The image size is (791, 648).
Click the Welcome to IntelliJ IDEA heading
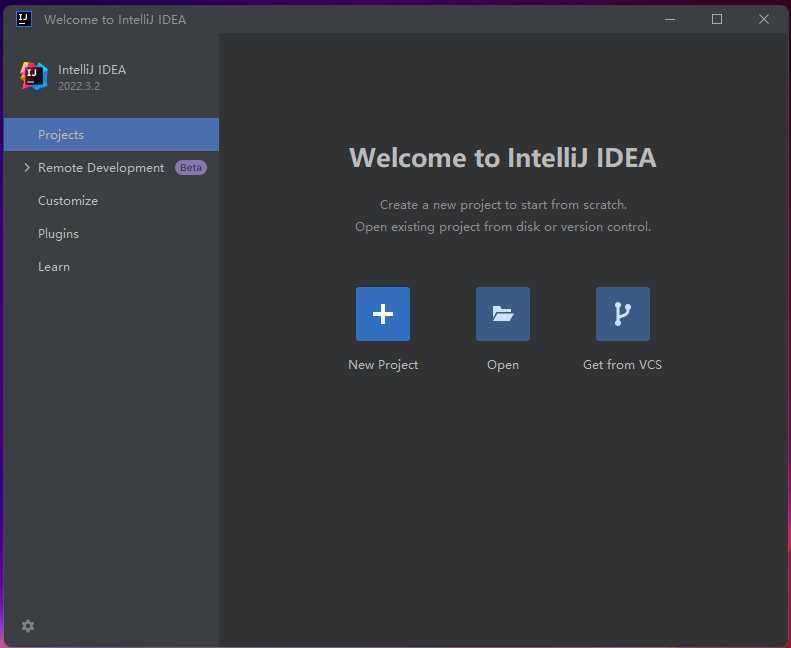click(503, 158)
